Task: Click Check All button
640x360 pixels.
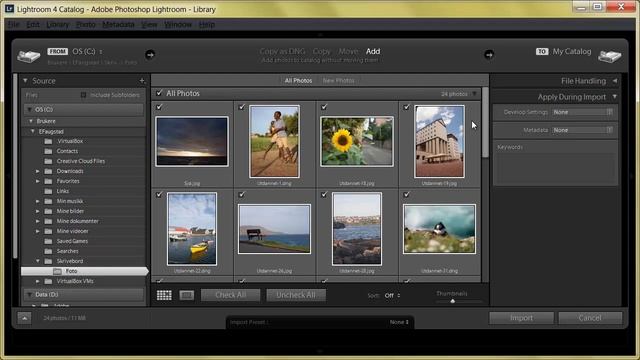Action: pos(231,295)
